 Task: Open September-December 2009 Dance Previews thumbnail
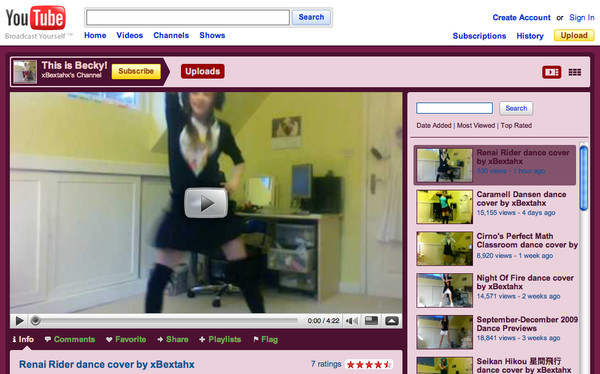tap(445, 332)
